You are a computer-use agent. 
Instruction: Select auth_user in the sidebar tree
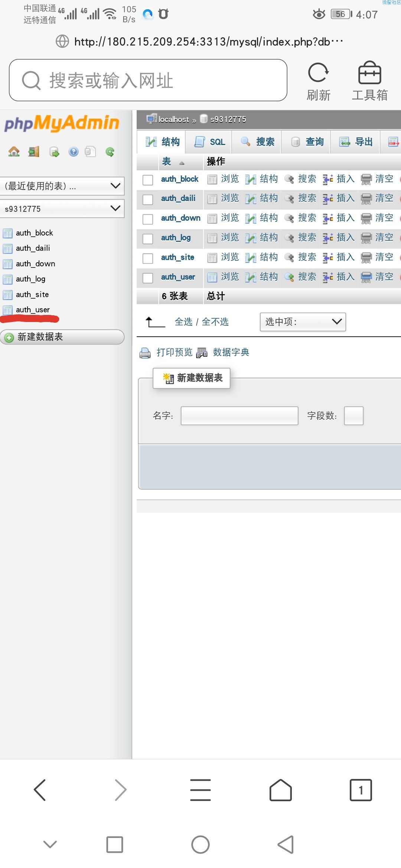pos(33,310)
